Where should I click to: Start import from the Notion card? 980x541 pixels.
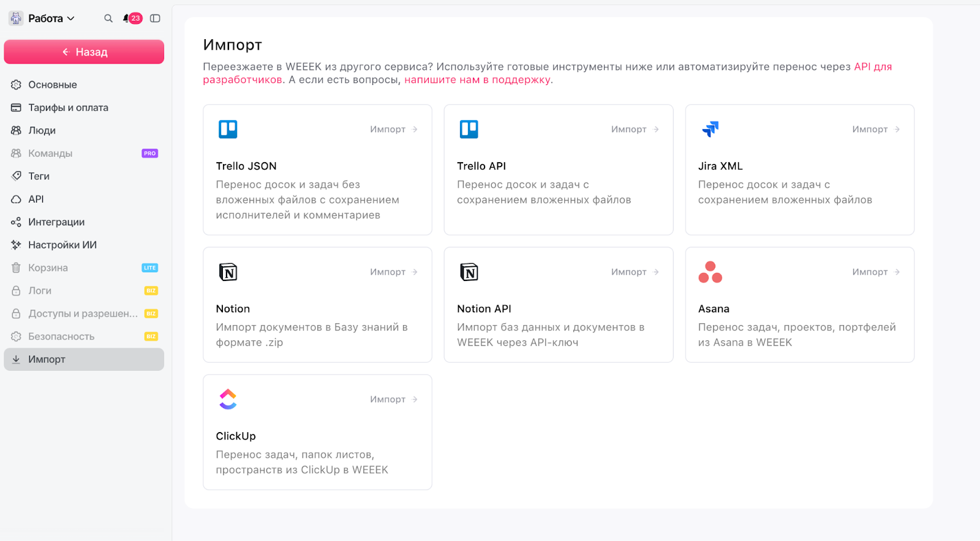(x=393, y=272)
